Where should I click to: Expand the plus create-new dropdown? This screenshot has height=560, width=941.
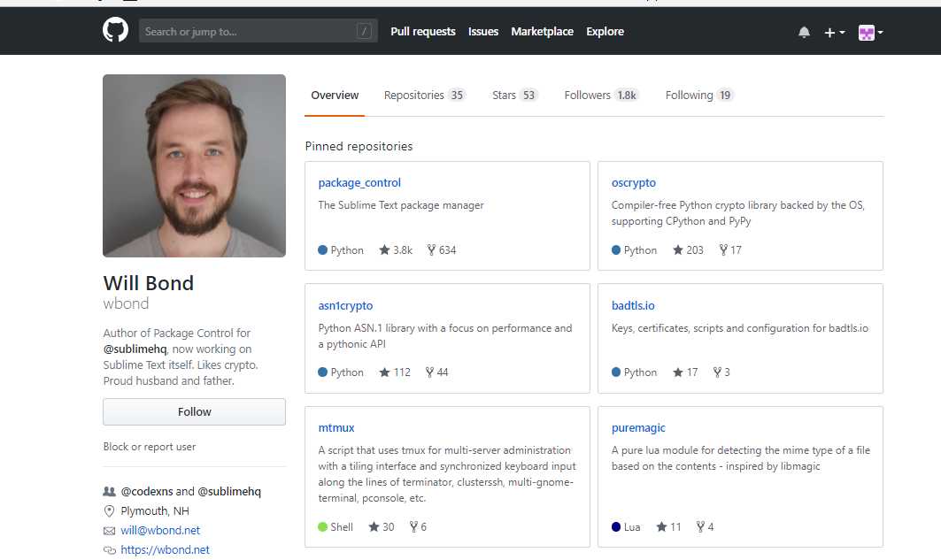coord(834,33)
